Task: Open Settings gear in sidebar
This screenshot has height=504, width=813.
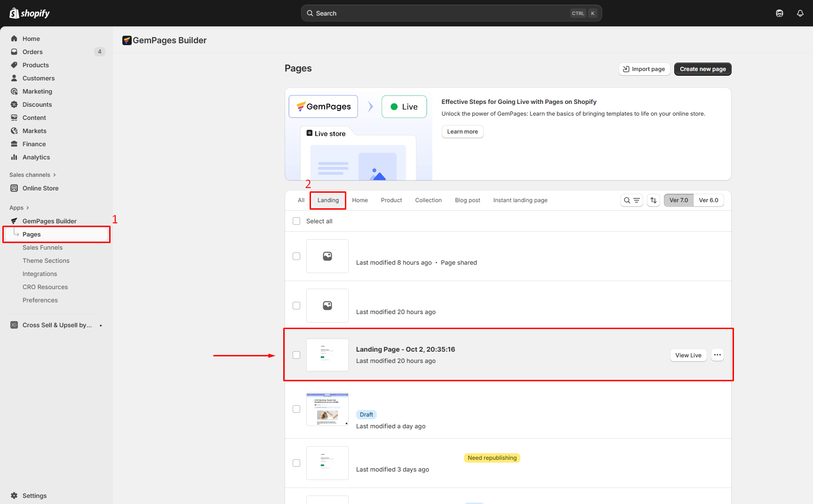Action: (x=15, y=496)
